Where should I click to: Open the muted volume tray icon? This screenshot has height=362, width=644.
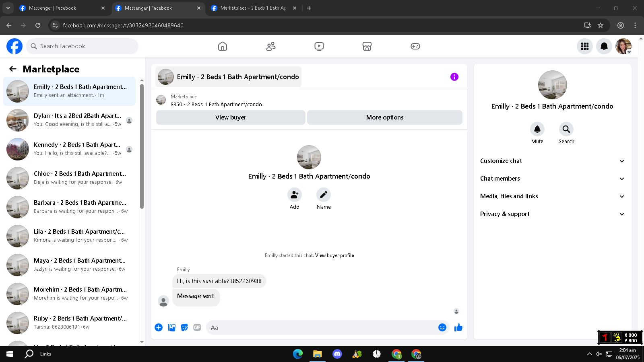point(599,354)
